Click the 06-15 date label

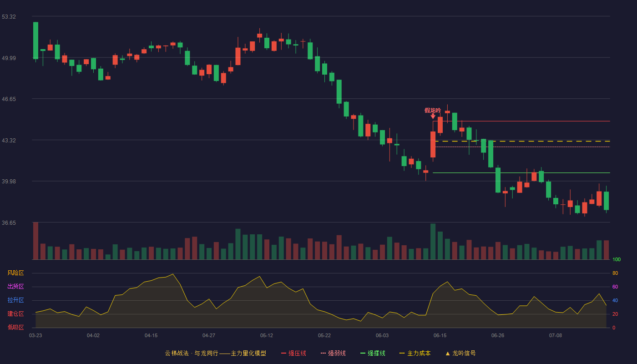(440, 335)
